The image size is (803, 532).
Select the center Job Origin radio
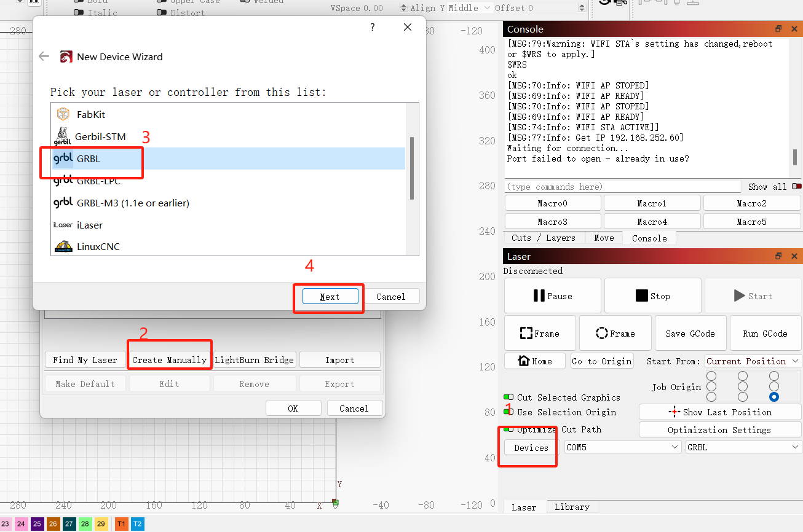(x=743, y=386)
